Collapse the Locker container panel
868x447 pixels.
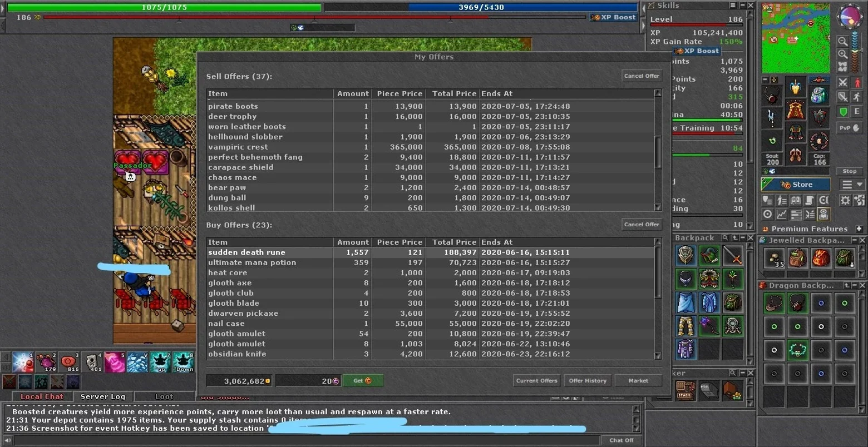[x=742, y=373]
